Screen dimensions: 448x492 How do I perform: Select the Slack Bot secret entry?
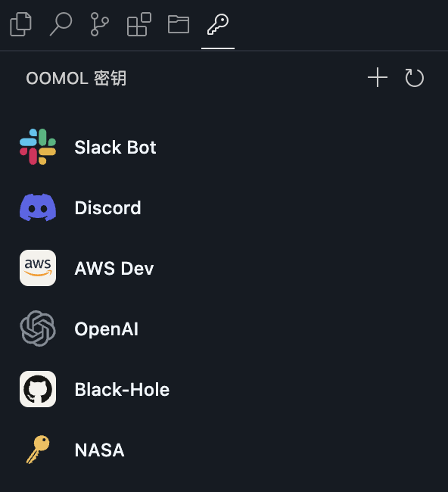tap(224, 147)
